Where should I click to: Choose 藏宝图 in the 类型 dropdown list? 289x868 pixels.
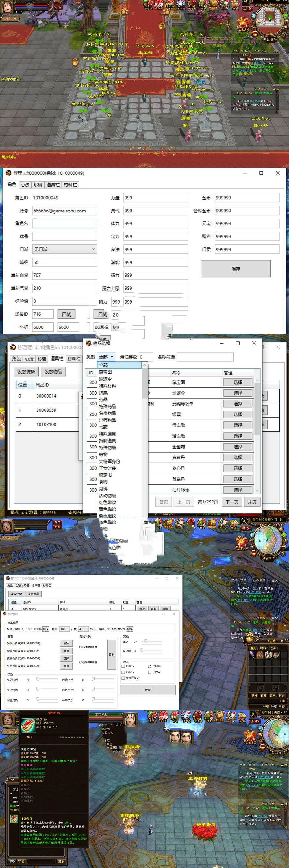pos(105,372)
